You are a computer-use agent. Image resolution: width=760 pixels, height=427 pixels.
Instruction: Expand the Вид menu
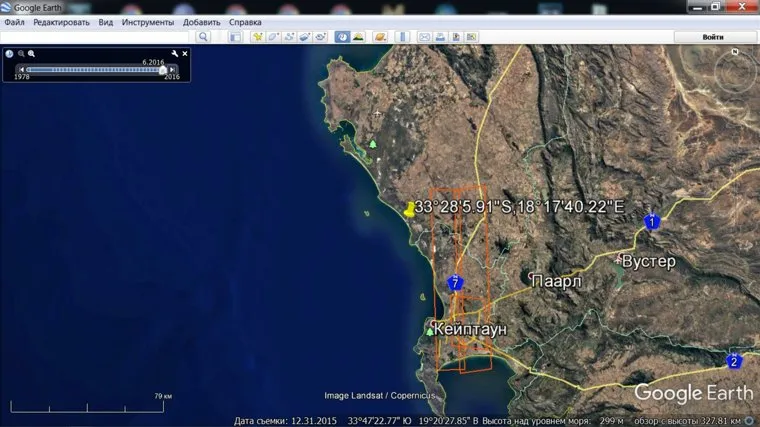(105, 22)
